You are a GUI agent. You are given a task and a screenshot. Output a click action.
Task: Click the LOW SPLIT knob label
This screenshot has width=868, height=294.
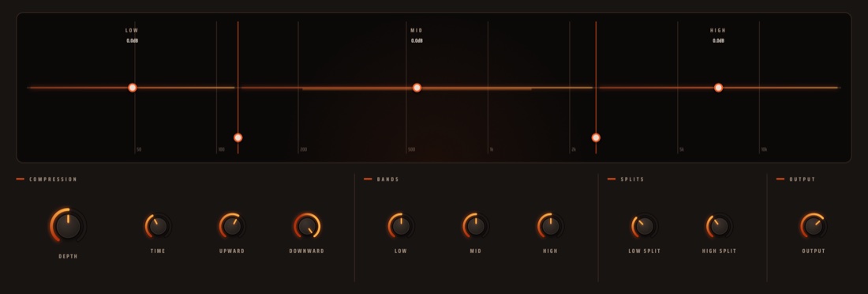click(645, 251)
